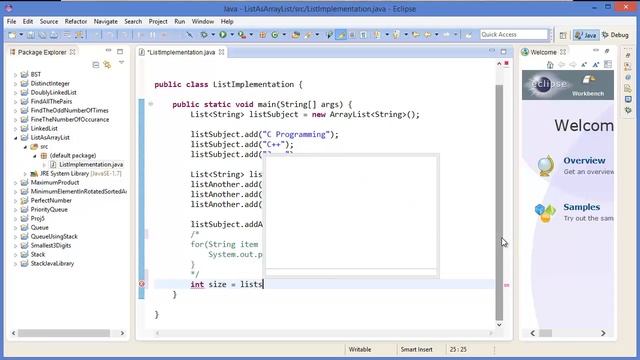Select the ListImplementation.java editor tab

pos(181,52)
